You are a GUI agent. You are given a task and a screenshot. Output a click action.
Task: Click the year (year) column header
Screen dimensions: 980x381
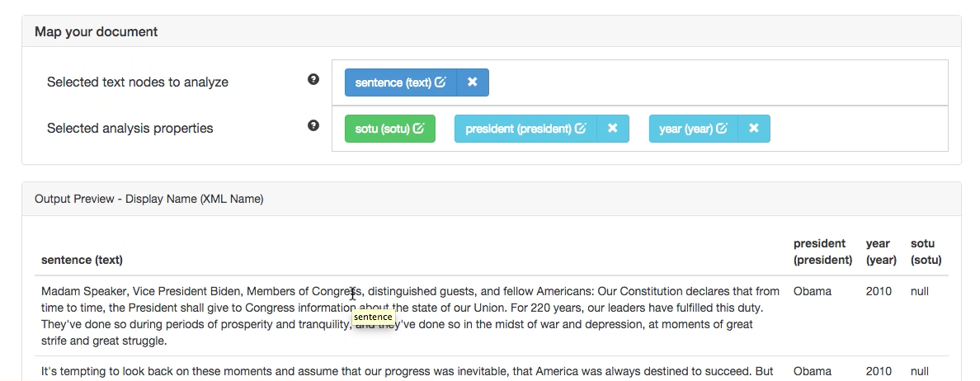point(881,252)
